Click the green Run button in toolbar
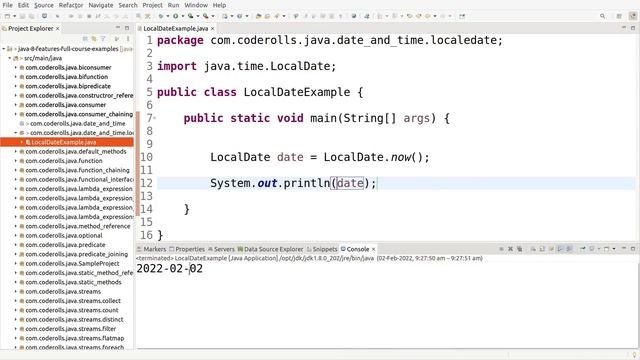The height and width of the screenshot is (360, 640). point(176,16)
